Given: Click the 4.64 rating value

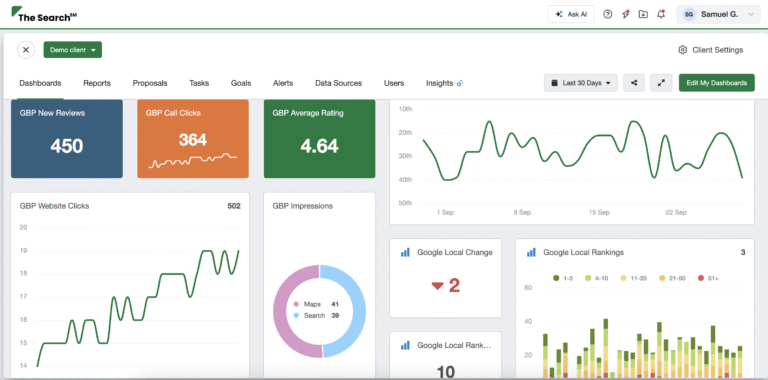Looking at the screenshot, I should [319, 146].
